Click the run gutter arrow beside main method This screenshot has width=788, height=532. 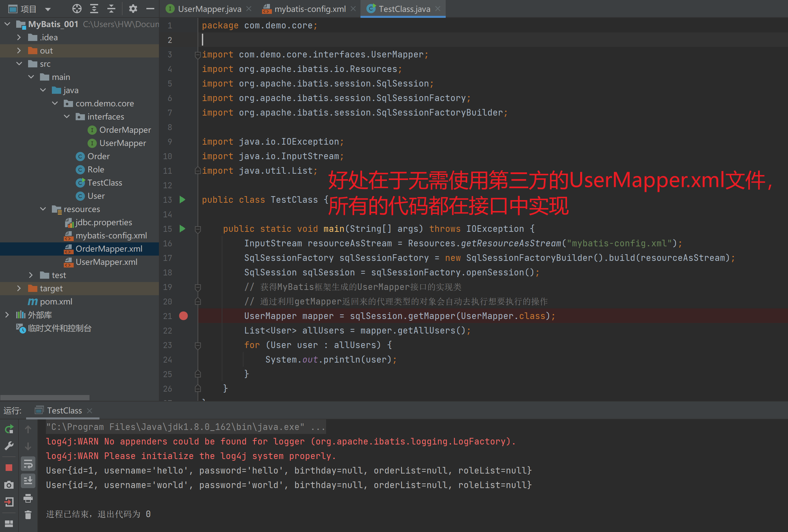tap(182, 229)
